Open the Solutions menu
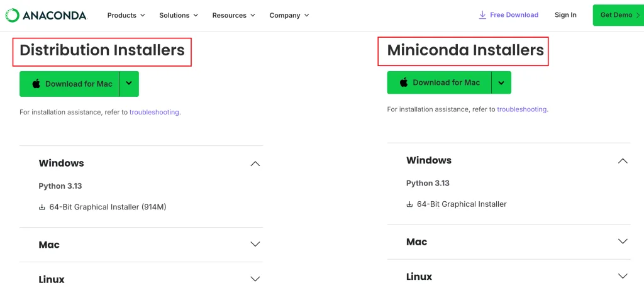 [x=179, y=15]
